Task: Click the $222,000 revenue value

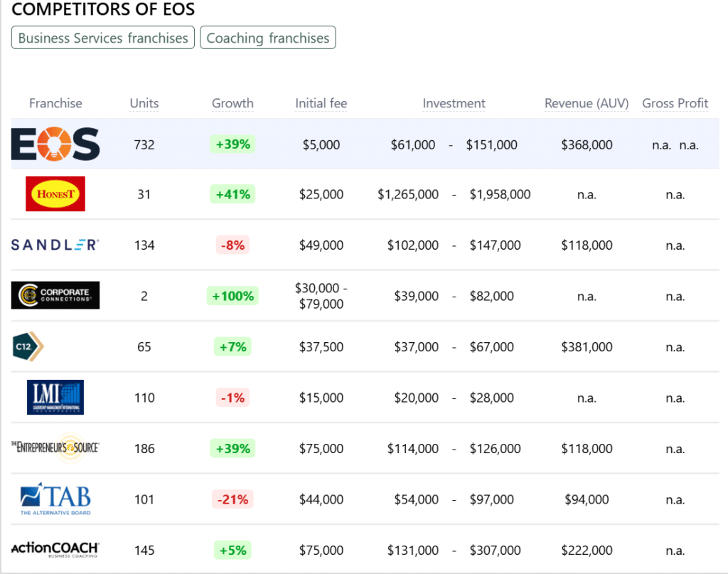Action: [587, 551]
